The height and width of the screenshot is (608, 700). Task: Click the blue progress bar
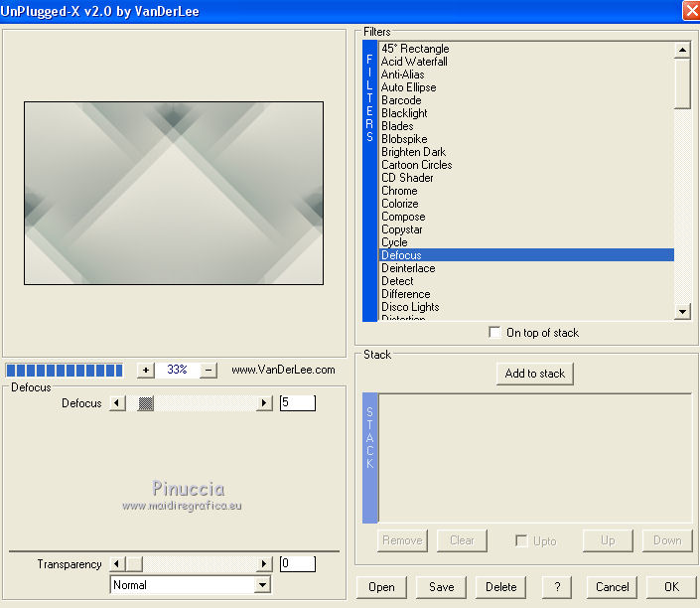coord(65,371)
